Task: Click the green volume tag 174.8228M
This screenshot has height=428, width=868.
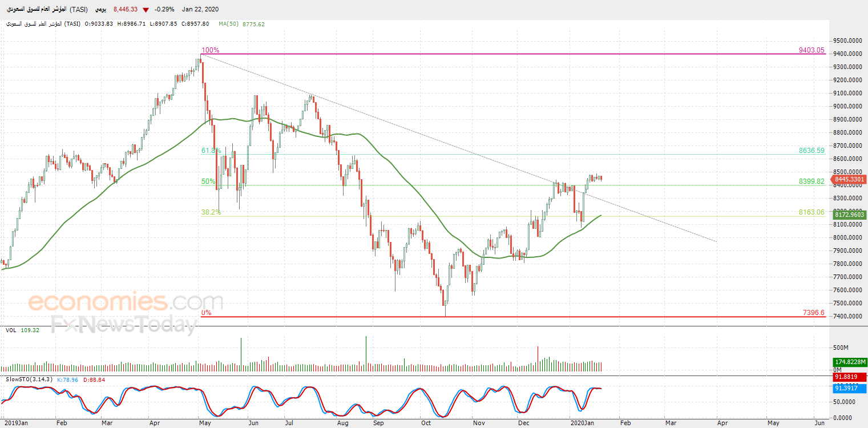Action: click(x=850, y=362)
